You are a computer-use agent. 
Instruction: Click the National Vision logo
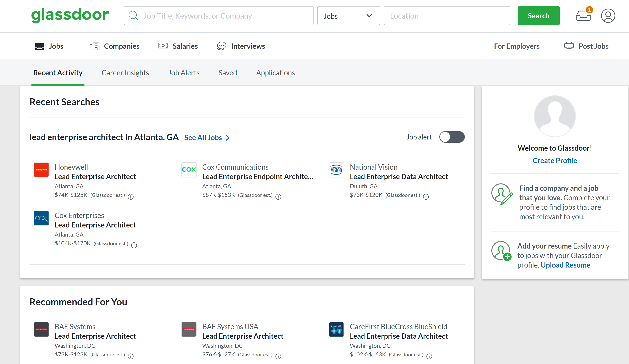pos(336,170)
